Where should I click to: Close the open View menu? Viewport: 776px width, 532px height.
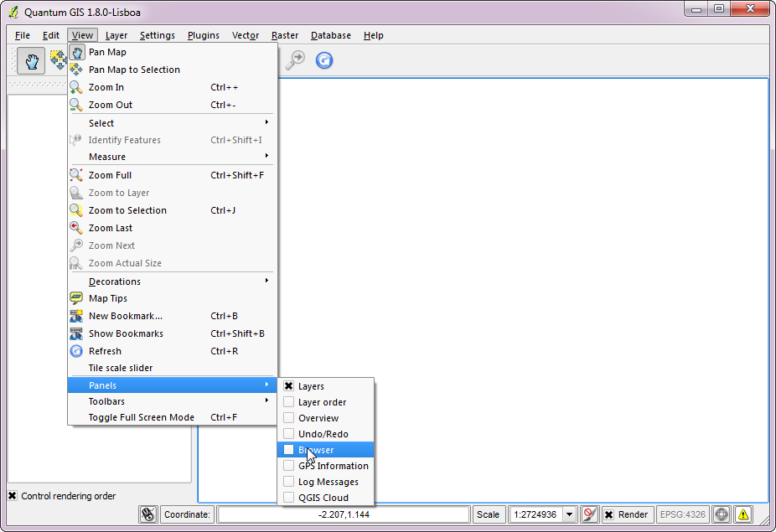82,35
